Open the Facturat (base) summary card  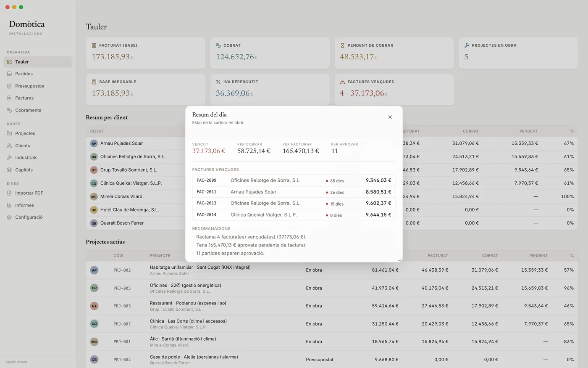click(146, 53)
